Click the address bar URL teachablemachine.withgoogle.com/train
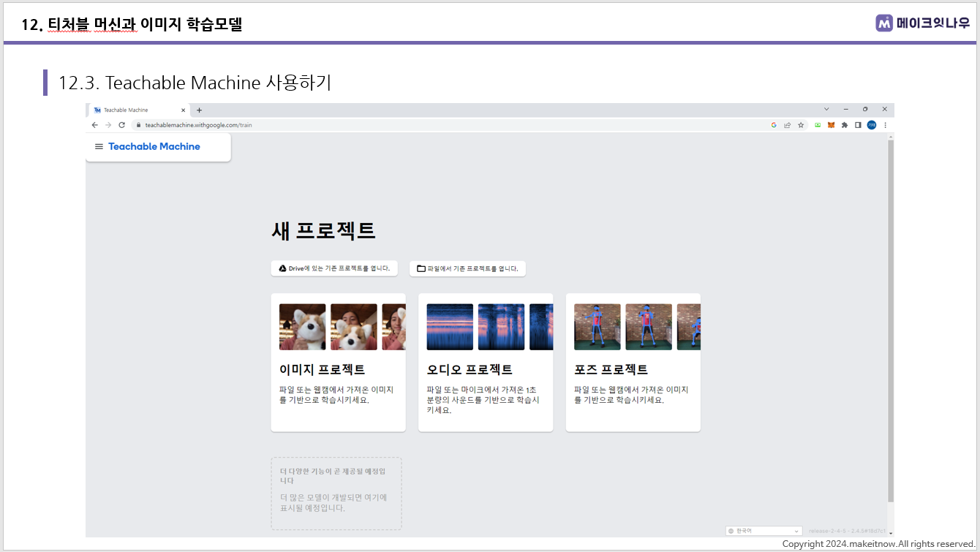980x552 pixels. (x=198, y=125)
